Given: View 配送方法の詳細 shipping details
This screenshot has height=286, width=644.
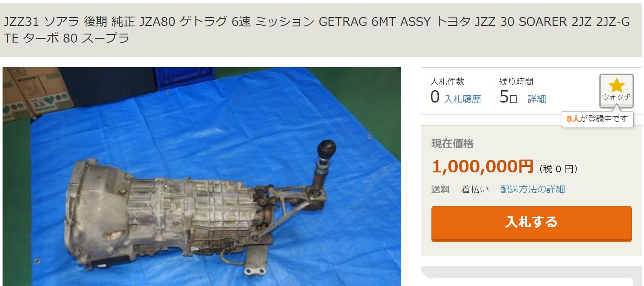Looking at the screenshot, I should point(533,189).
